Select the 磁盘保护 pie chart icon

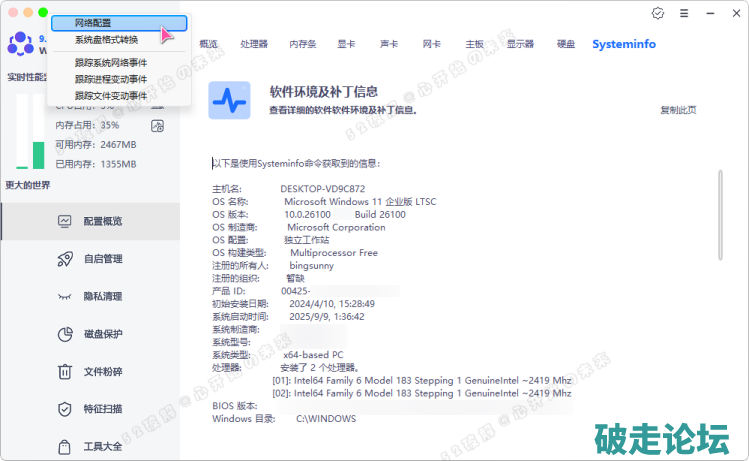point(65,334)
